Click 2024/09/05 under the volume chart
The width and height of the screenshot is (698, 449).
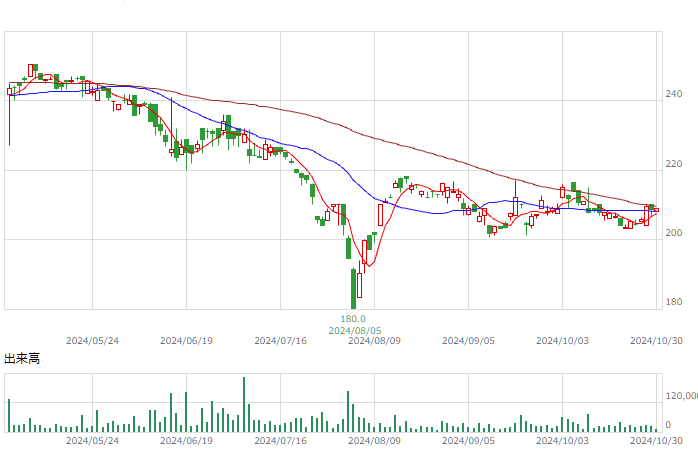click(468, 441)
